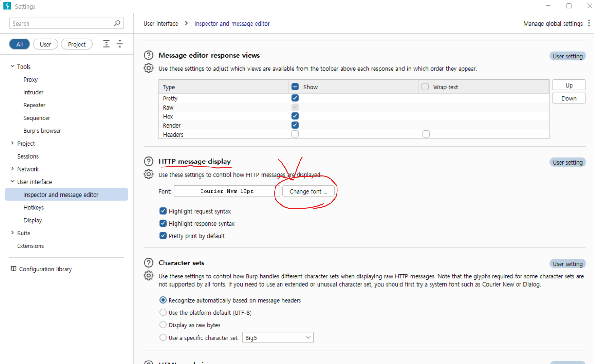Select Recognize automatically based on message headers

click(x=163, y=300)
